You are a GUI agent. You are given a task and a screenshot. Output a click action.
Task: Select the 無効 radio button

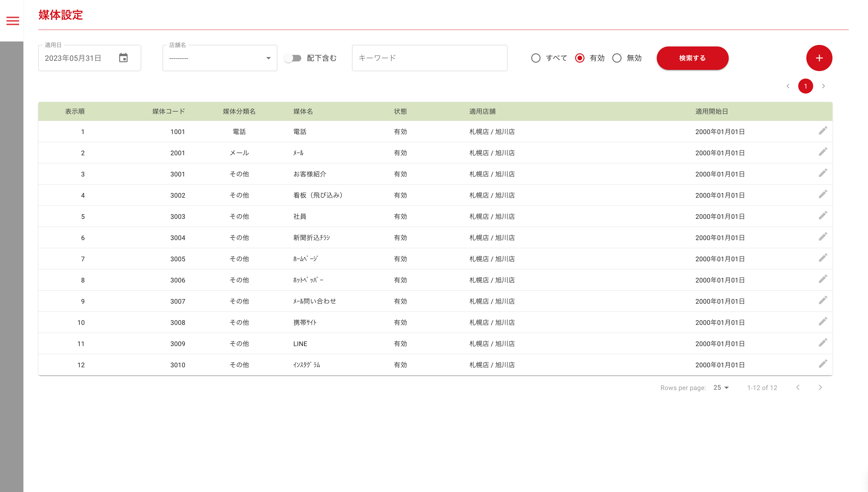[617, 58]
